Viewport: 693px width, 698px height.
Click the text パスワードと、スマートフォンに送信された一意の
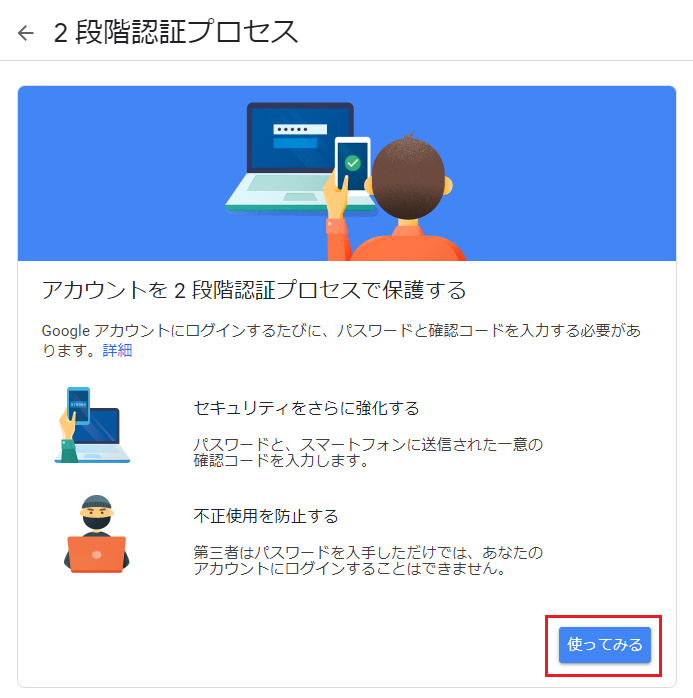coord(368,444)
